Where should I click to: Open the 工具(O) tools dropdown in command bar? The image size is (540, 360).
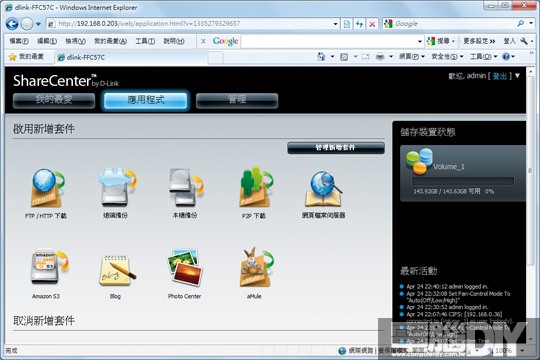[x=484, y=56]
